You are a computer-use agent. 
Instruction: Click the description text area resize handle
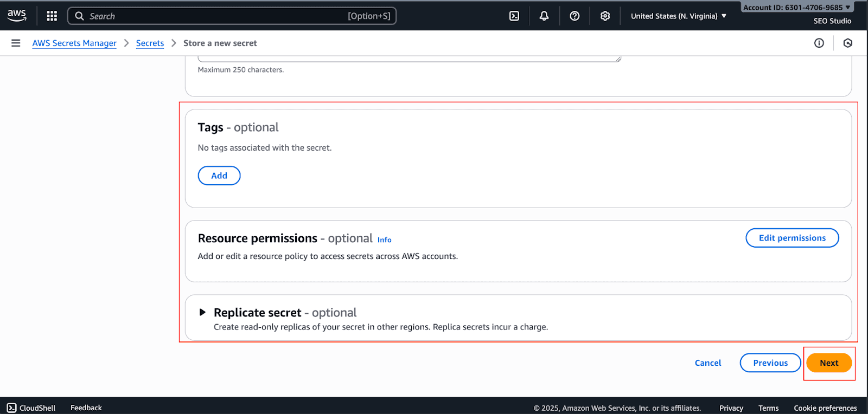click(x=618, y=59)
